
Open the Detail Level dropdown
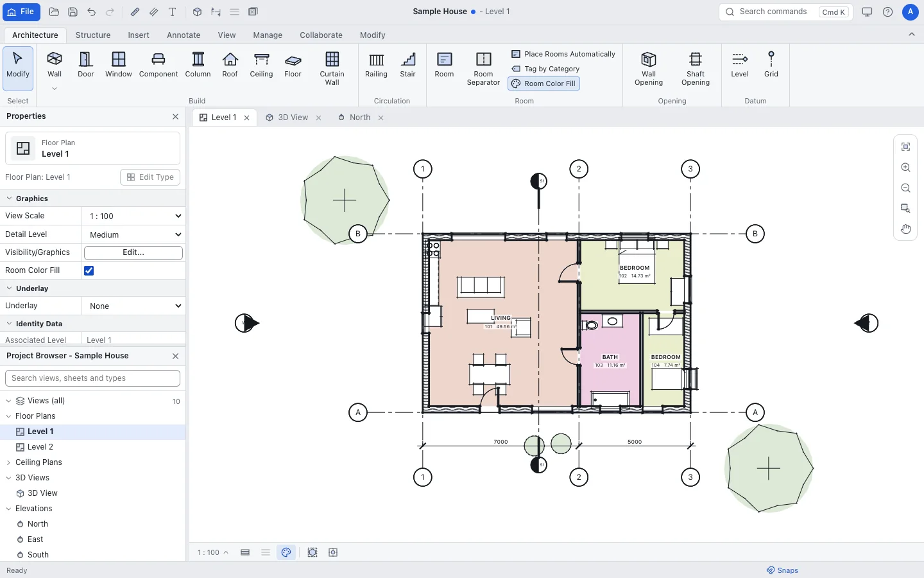[133, 234]
